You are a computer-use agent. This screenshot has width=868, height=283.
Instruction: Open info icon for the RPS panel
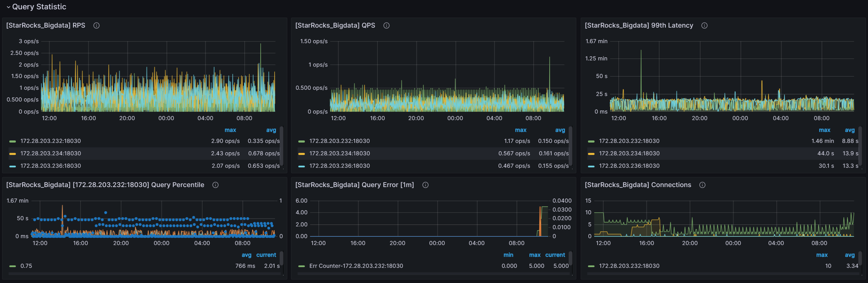(x=97, y=25)
